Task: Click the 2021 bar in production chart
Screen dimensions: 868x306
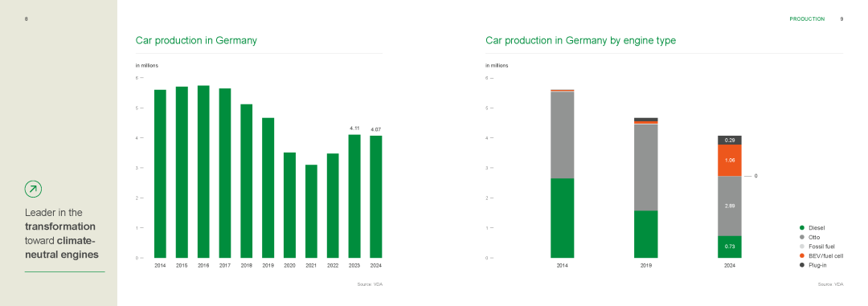Action: (311, 211)
